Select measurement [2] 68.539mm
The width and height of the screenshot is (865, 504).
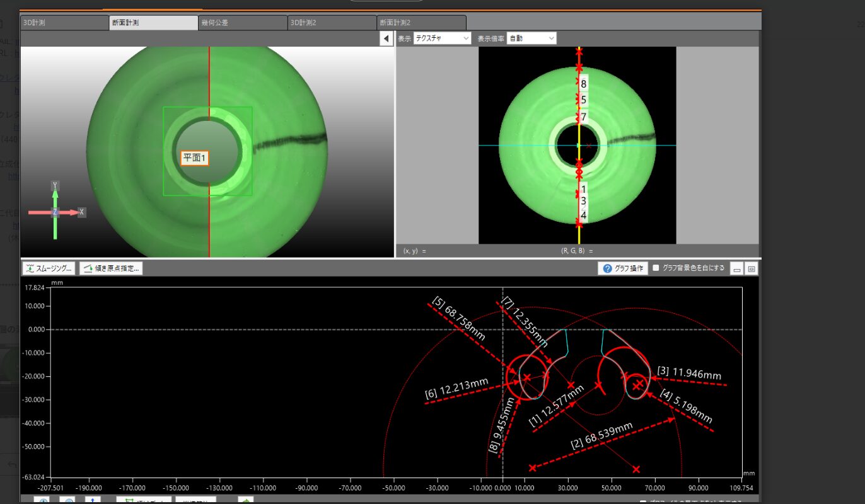click(602, 436)
